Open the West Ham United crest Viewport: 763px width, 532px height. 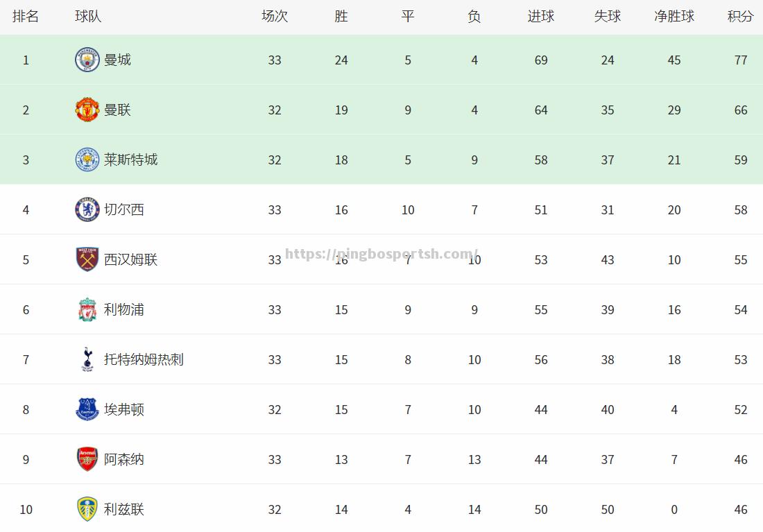point(87,259)
